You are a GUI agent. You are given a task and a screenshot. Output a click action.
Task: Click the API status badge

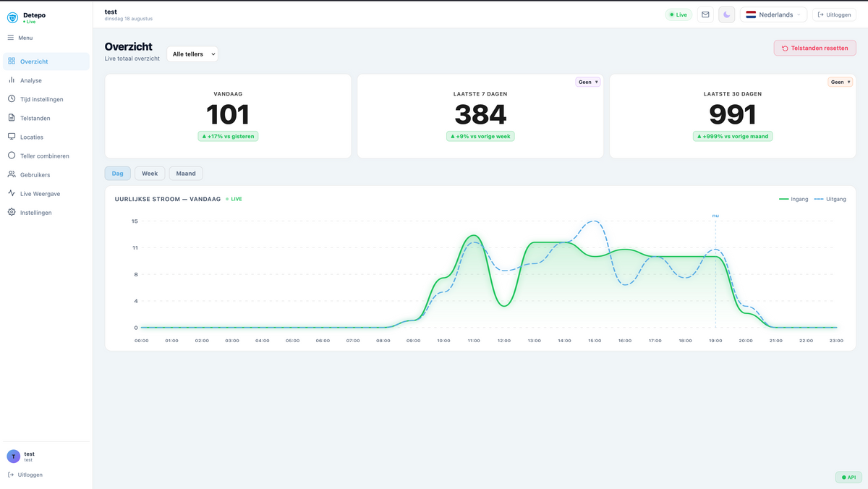pos(848,477)
